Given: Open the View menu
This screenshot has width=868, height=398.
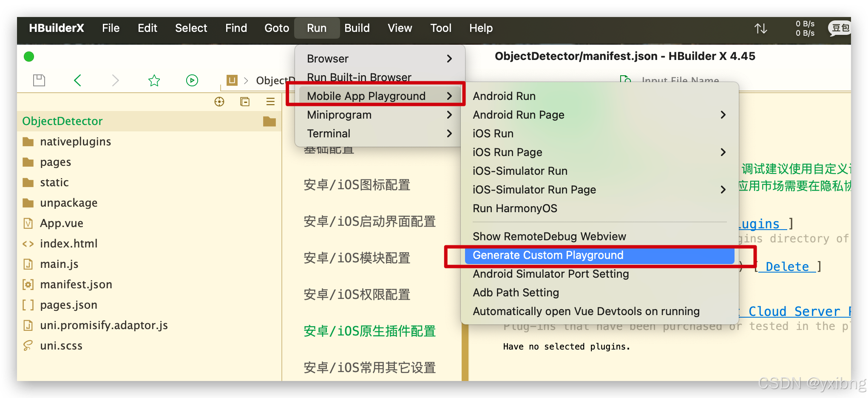Looking at the screenshot, I should (x=400, y=28).
